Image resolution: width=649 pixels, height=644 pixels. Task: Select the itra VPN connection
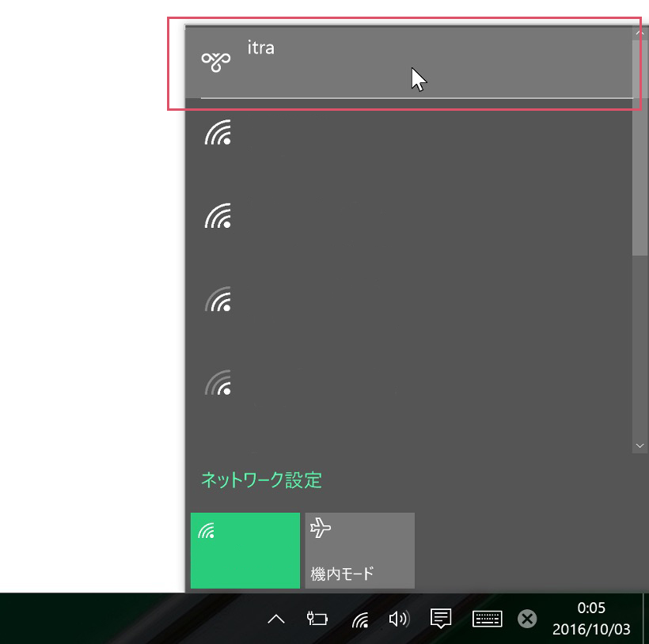click(408, 62)
